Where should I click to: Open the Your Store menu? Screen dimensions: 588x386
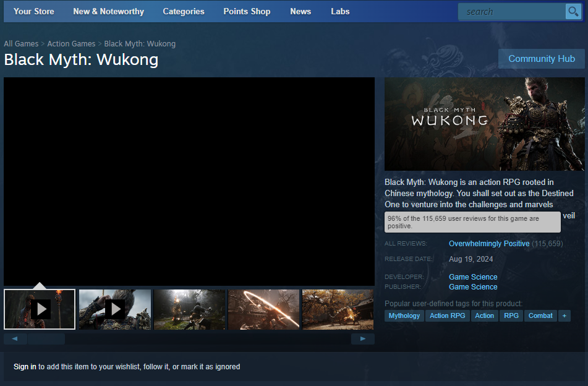[x=34, y=12]
